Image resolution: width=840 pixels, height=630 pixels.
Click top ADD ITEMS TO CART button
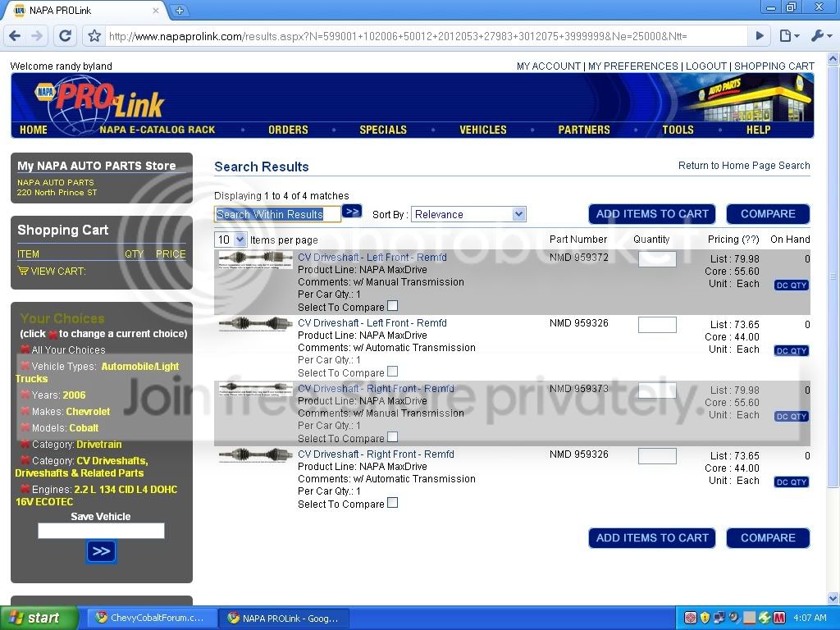click(x=652, y=214)
